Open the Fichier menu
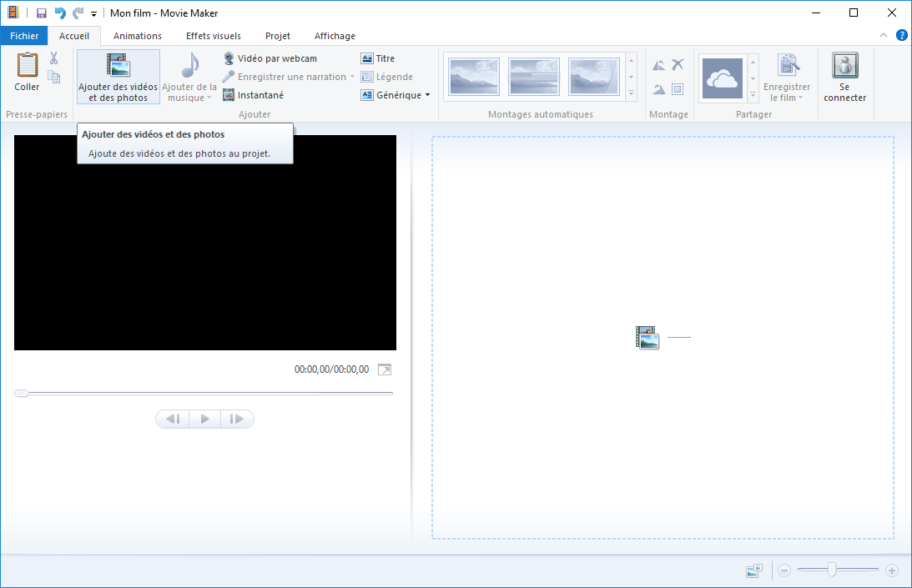 24,36
